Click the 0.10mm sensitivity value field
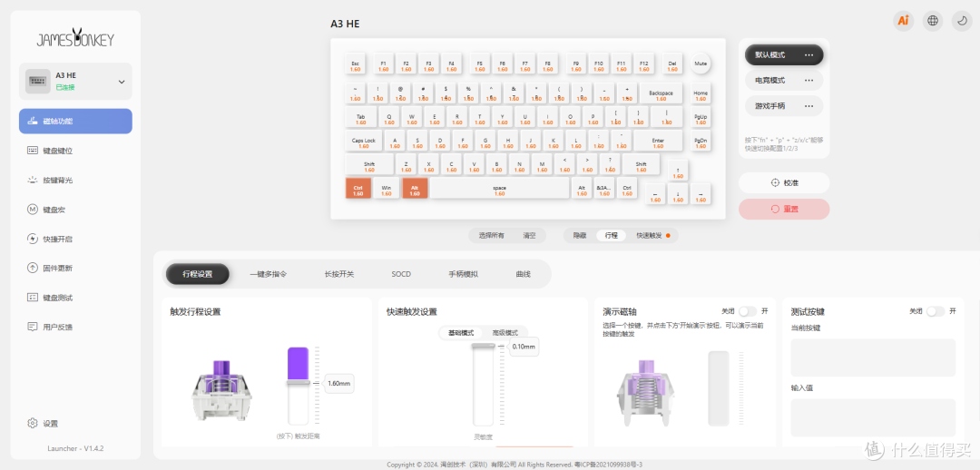The image size is (980, 470). 524,347
